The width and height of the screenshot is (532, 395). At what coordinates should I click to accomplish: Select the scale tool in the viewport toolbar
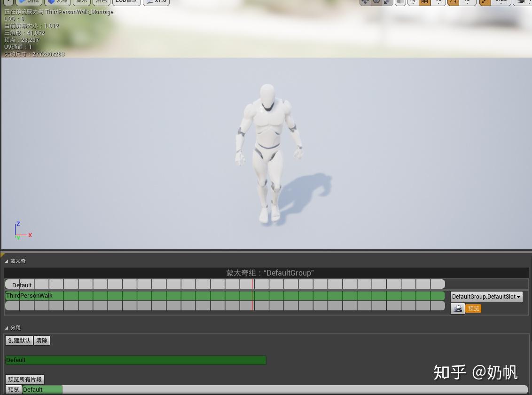coord(387,2)
